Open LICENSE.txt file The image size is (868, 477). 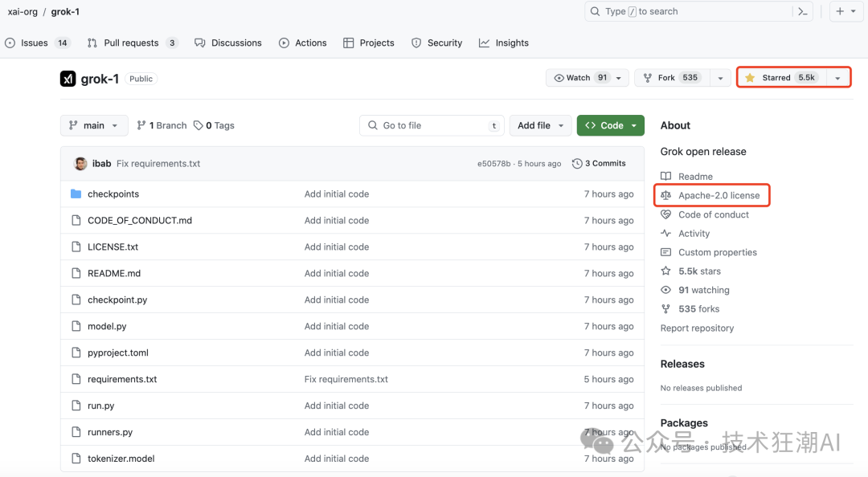click(113, 247)
